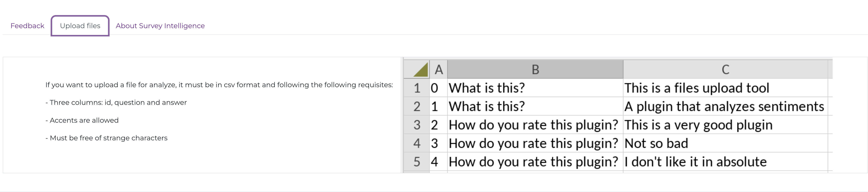The height and width of the screenshot is (192, 868).
Task: Click row number 3 header
Action: click(x=417, y=125)
